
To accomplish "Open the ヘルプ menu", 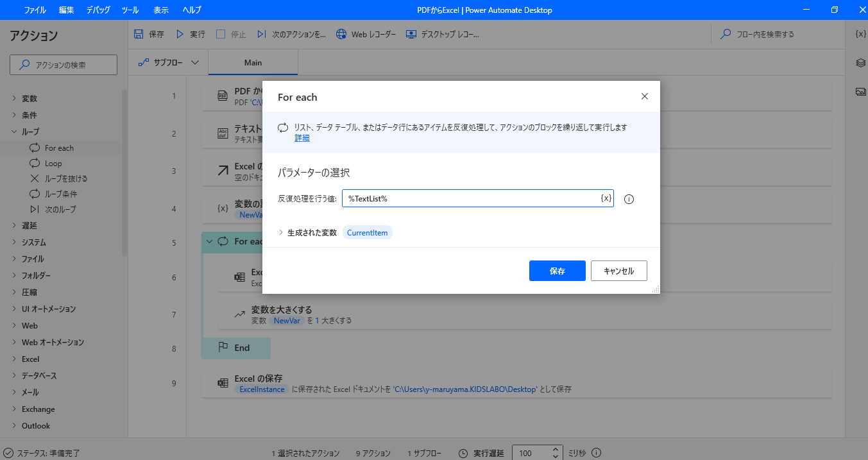I will [x=192, y=10].
